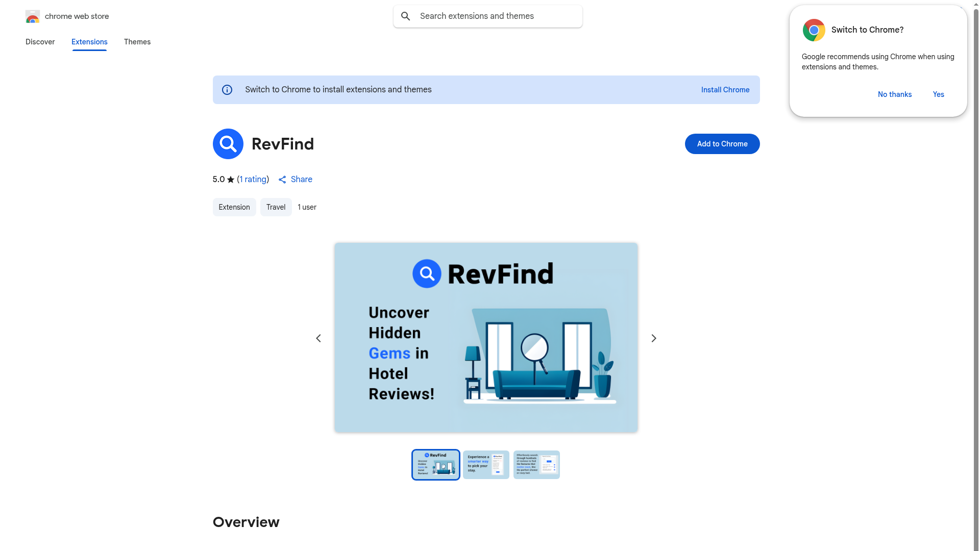
Task: Click the Share link
Action: pos(302,180)
